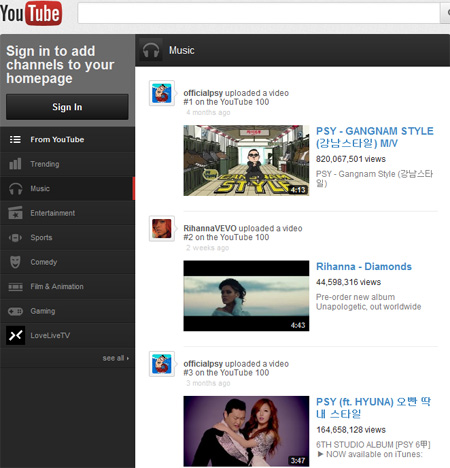Image resolution: width=450 pixels, height=468 pixels.
Task: Click officialpsy avatar beside #1 video
Action: [162, 93]
